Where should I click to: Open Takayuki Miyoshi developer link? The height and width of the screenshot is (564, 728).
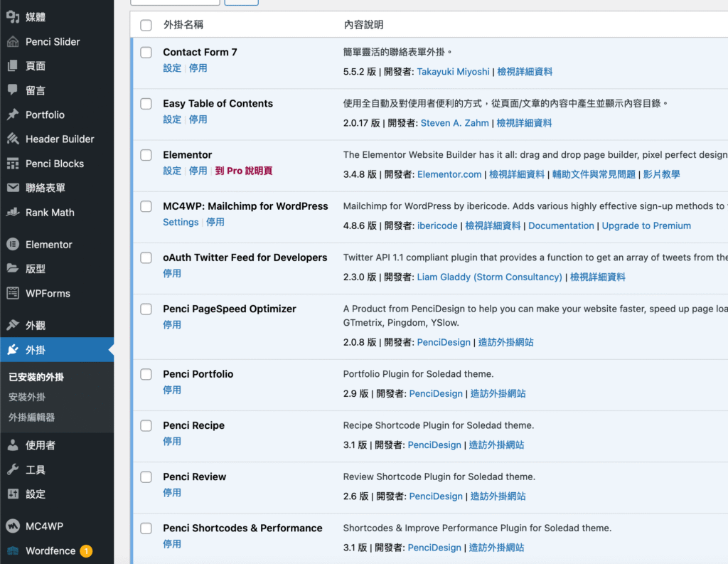pos(453,72)
